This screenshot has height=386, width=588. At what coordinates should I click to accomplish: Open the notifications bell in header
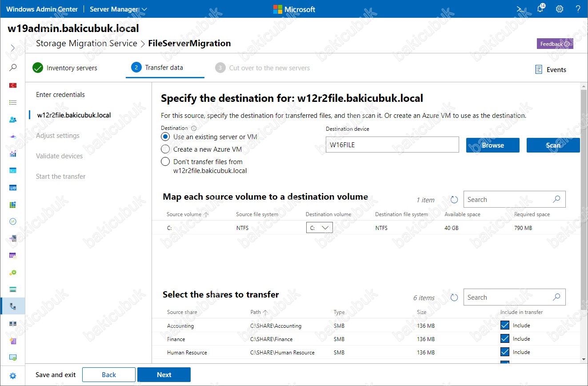pos(540,9)
